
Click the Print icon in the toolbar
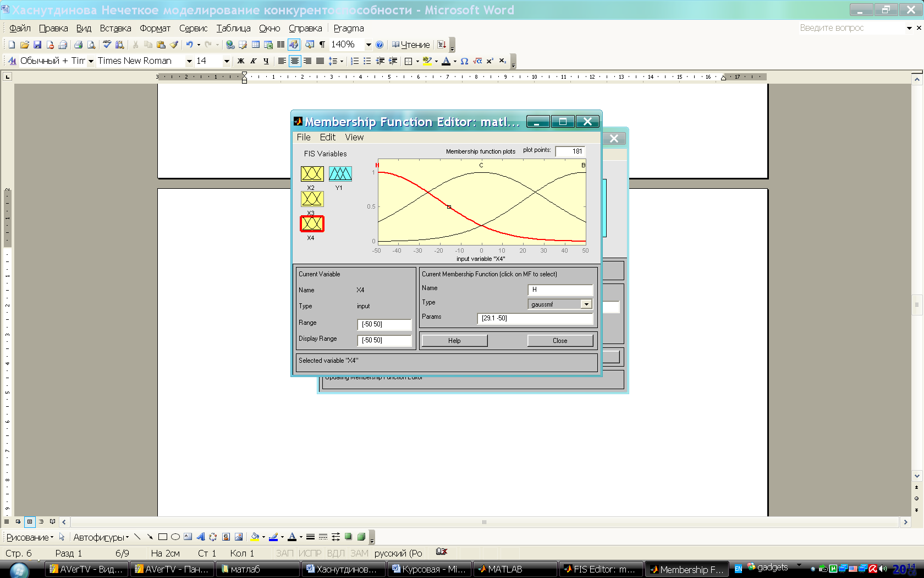[x=78, y=45]
